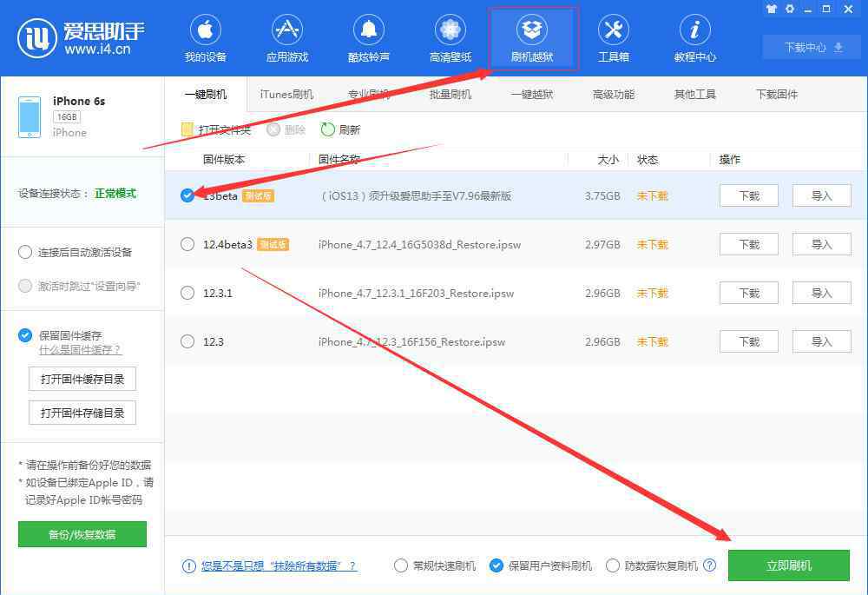Click the help question mark beside 防数据恢复刷机
The image size is (868, 595).
pyautogui.click(x=710, y=565)
